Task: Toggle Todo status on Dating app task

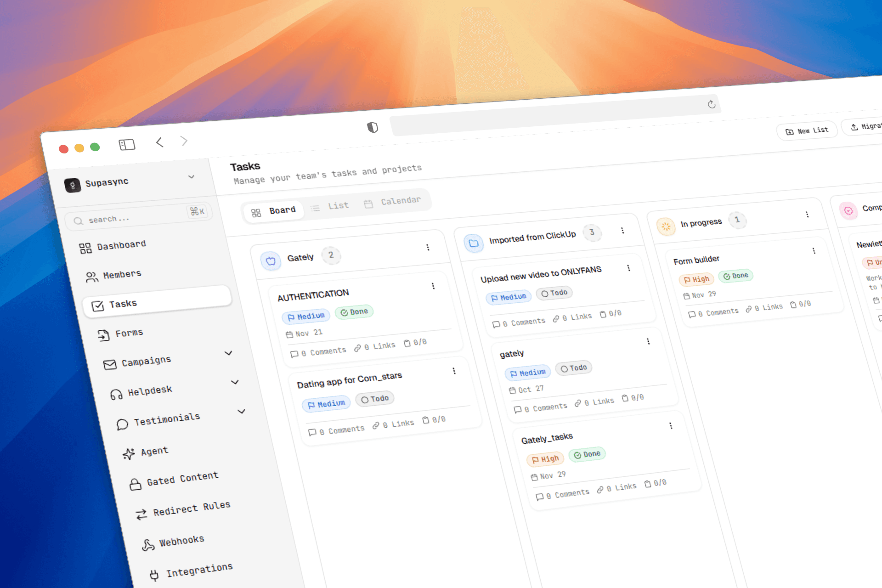Action: (x=375, y=399)
